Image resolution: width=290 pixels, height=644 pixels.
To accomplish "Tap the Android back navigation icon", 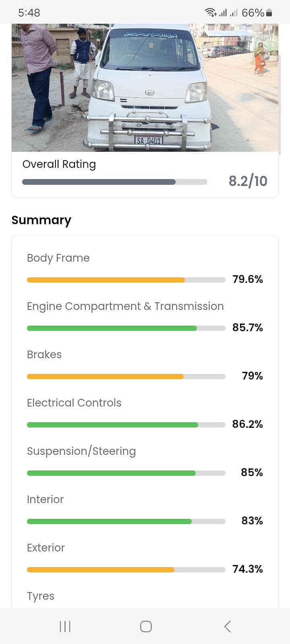I will (228, 626).
